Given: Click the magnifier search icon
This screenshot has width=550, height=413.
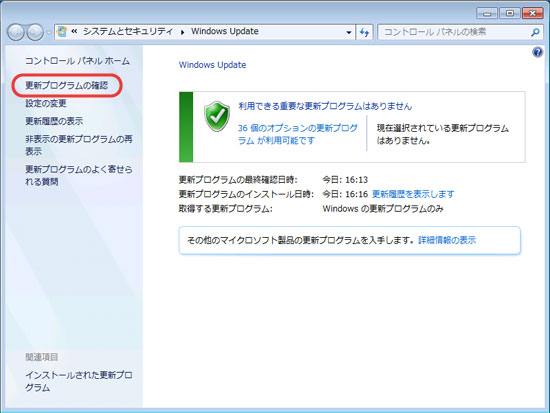Looking at the screenshot, I should pyautogui.click(x=535, y=32).
